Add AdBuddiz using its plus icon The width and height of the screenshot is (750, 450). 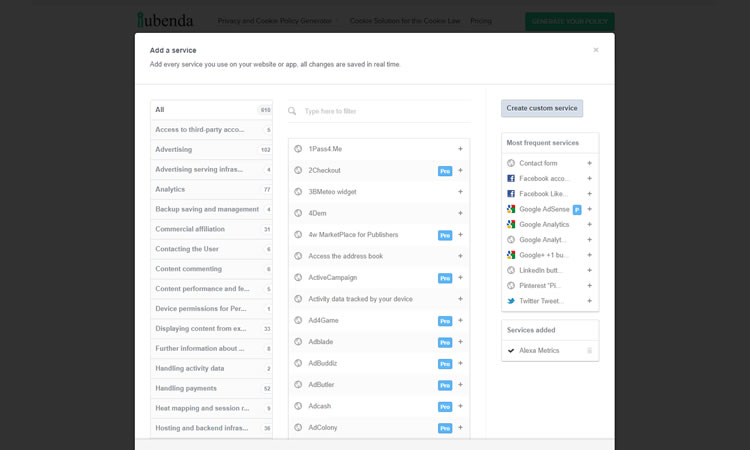coord(460,363)
